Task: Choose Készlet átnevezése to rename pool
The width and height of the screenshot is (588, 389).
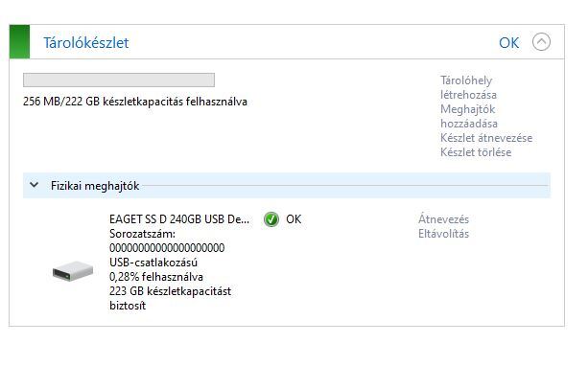Action: click(x=485, y=138)
